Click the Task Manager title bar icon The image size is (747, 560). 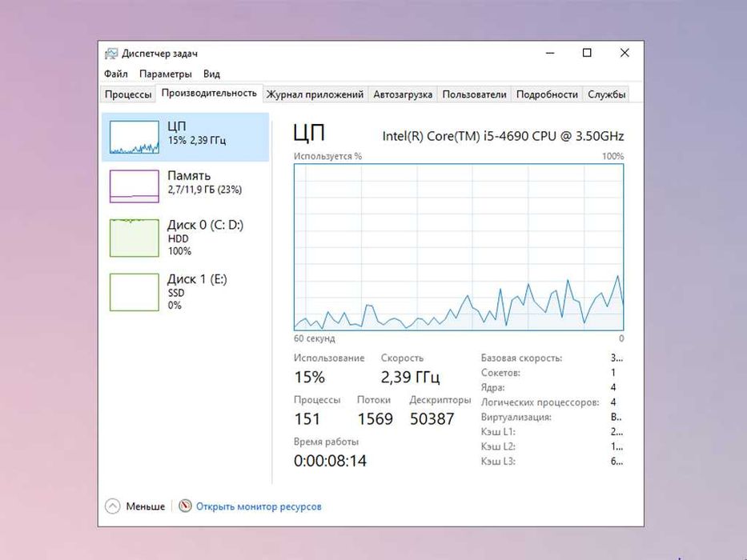[111, 54]
